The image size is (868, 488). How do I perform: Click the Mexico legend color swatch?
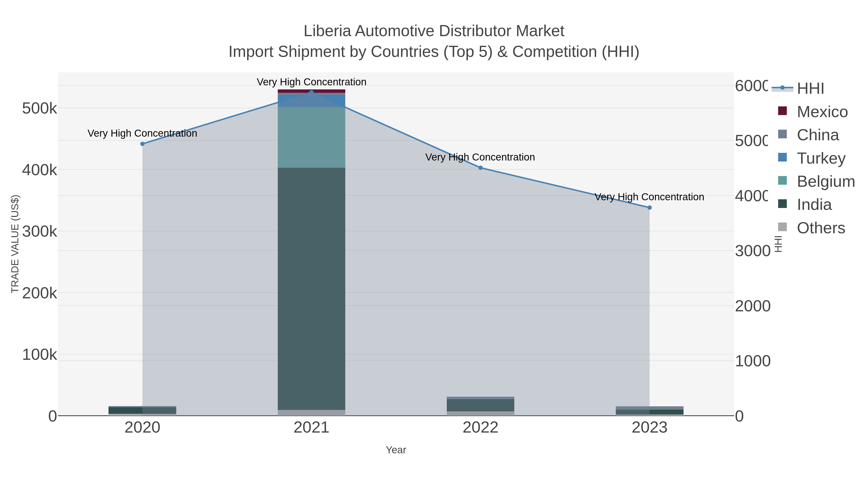click(782, 111)
